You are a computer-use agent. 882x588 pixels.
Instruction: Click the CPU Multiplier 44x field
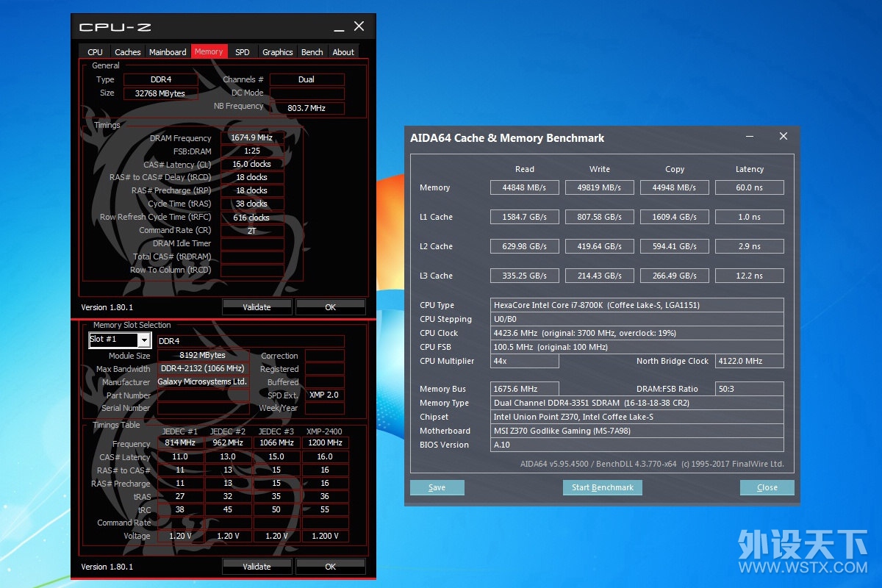point(525,361)
